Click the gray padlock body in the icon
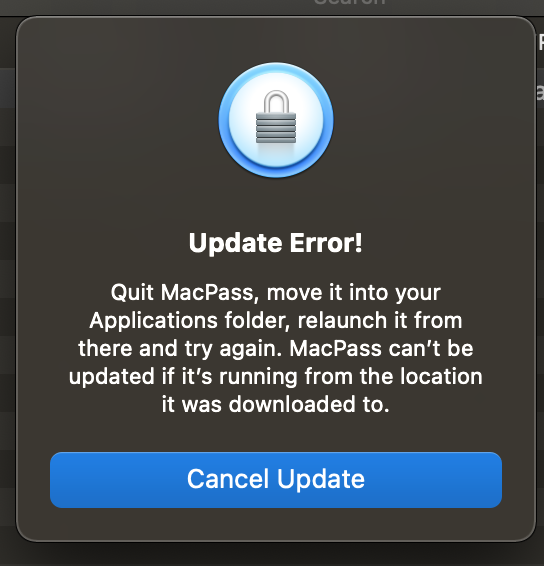 [x=276, y=127]
